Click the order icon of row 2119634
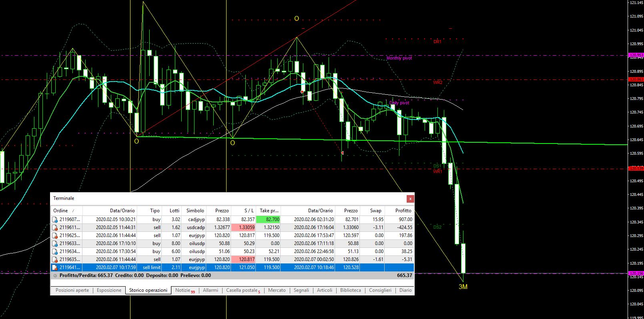Viewport: 644px width, 319px height. pyautogui.click(x=55, y=251)
